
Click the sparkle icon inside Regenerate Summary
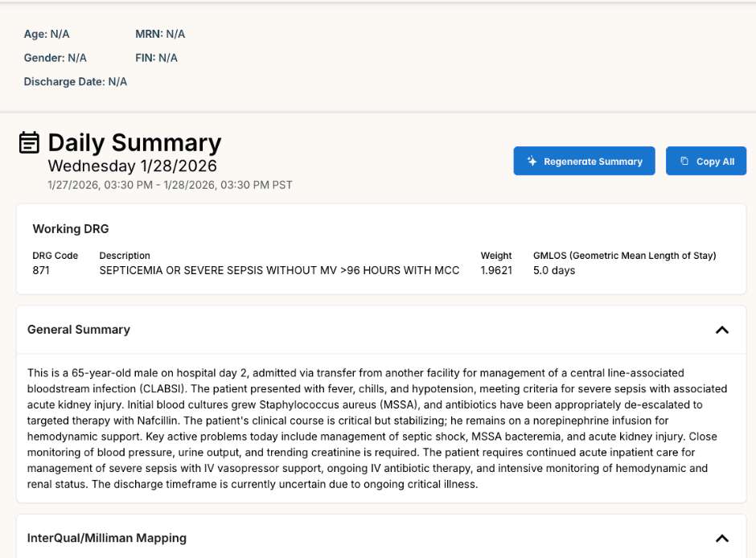pos(531,161)
